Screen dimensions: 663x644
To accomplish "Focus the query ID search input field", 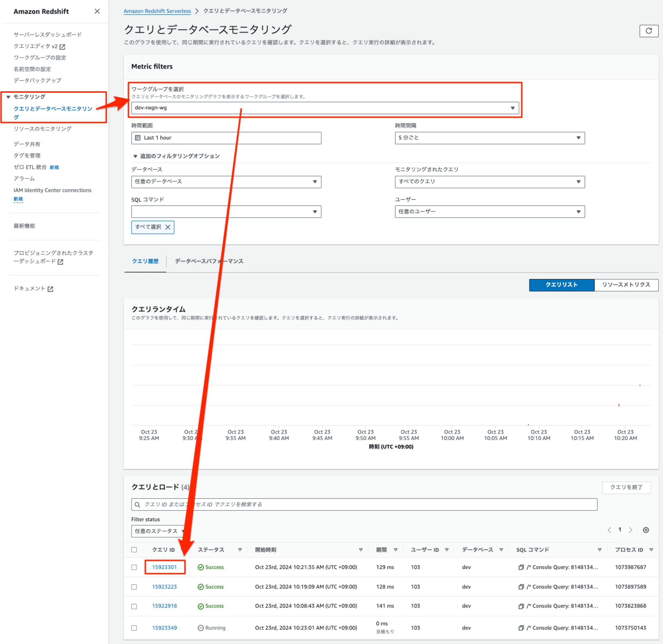I will [x=364, y=505].
